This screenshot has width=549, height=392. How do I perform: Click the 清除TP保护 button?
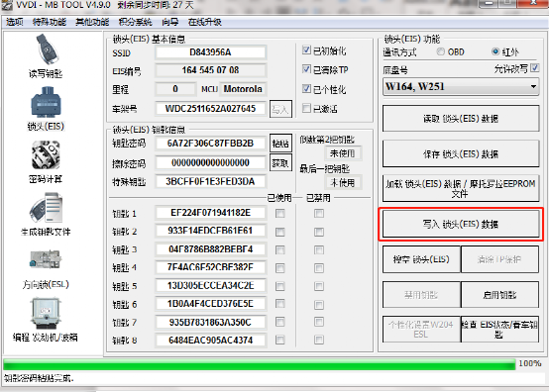tap(499, 259)
